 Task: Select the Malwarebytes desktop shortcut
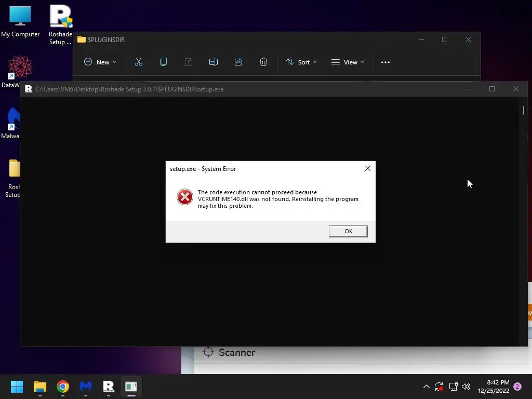click(11, 123)
